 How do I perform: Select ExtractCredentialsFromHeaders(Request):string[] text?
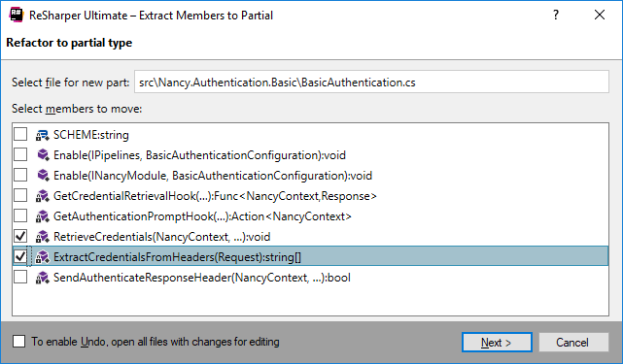[177, 257]
